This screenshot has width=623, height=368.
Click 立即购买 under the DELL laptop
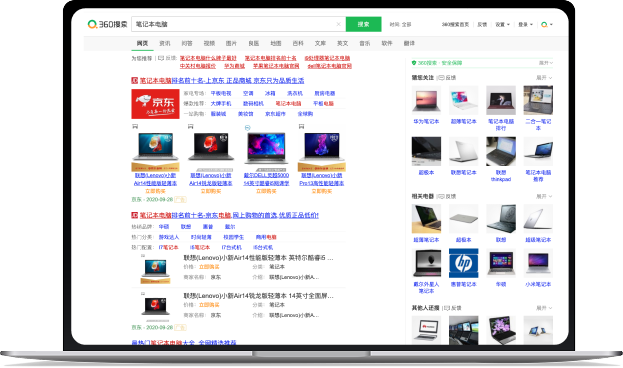266,191
